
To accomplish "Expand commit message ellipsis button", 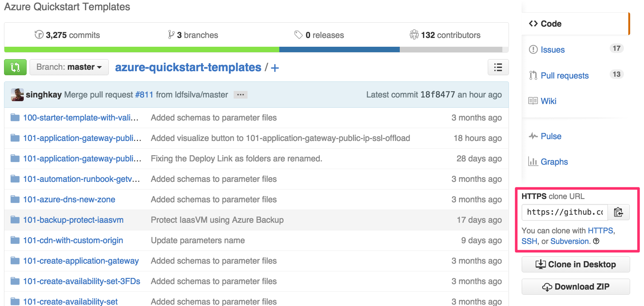I will [x=241, y=95].
